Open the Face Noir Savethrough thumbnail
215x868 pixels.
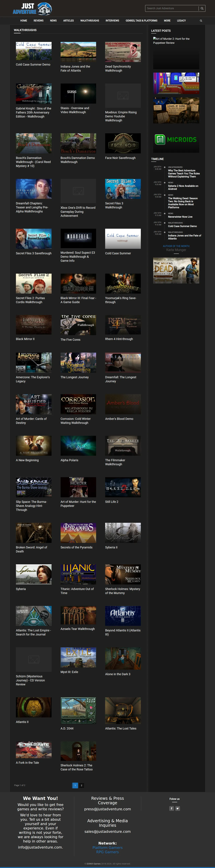(123, 143)
